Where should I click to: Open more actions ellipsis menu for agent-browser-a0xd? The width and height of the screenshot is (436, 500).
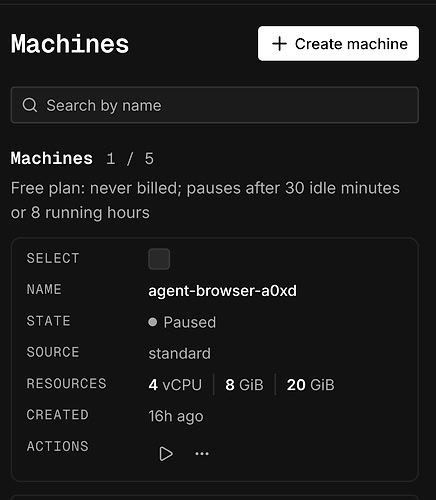[202, 454]
